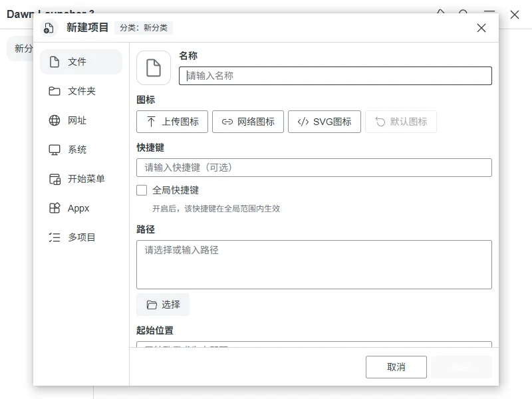Click the 取消 cancel button
The width and height of the screenshot is (532, 399).
tap(396, 367)
